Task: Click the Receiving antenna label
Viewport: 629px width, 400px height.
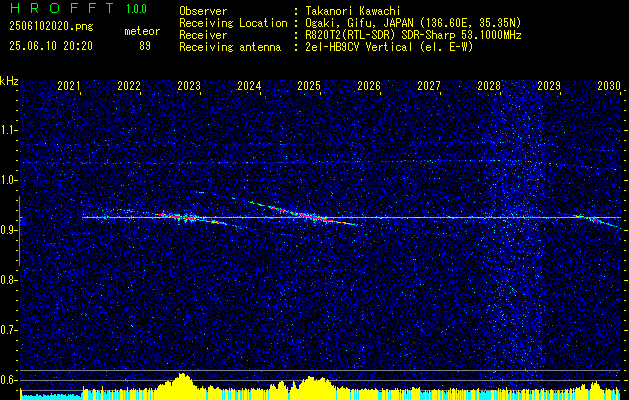Action: [x=230, y=47]
